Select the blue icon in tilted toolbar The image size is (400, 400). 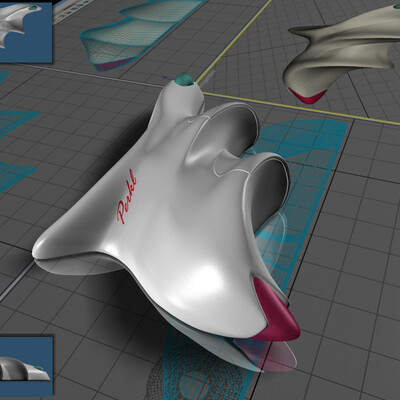[x=73, y=9]
